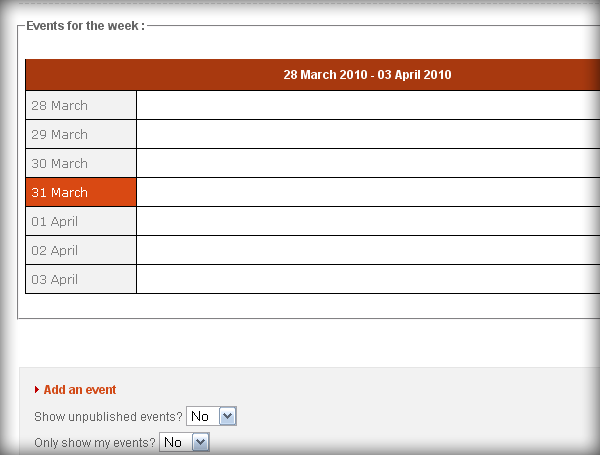Click the empty events row for 30 March

[x=367, y=163]
